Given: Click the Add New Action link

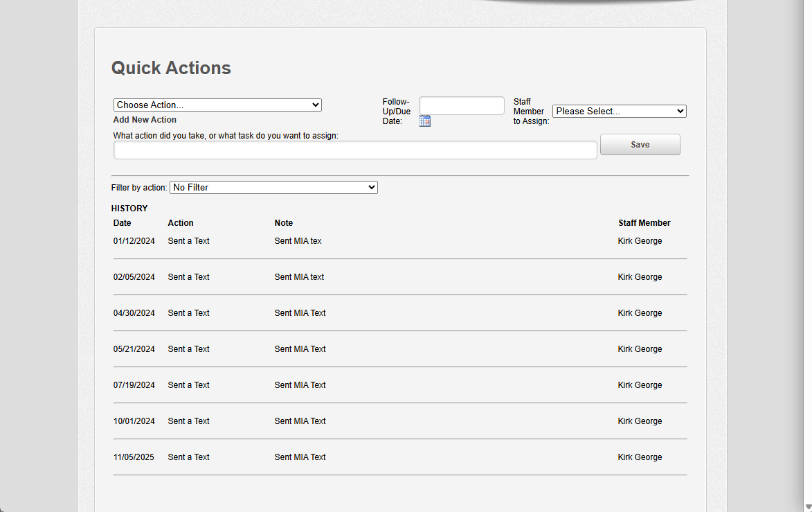Looking at the screenshot, I should 145,120.
